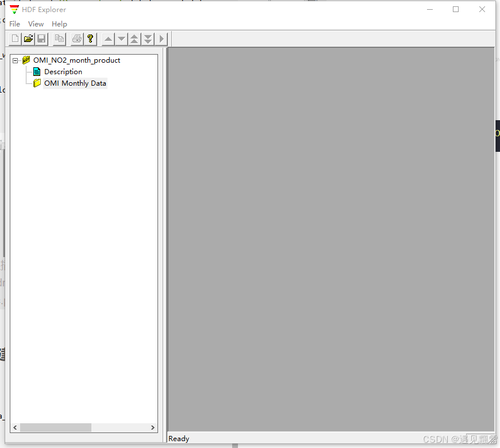Screen dimensions: 500x448
Task: Click the right-pointing play arrow toolbar button
Action: tap(161, 39)
